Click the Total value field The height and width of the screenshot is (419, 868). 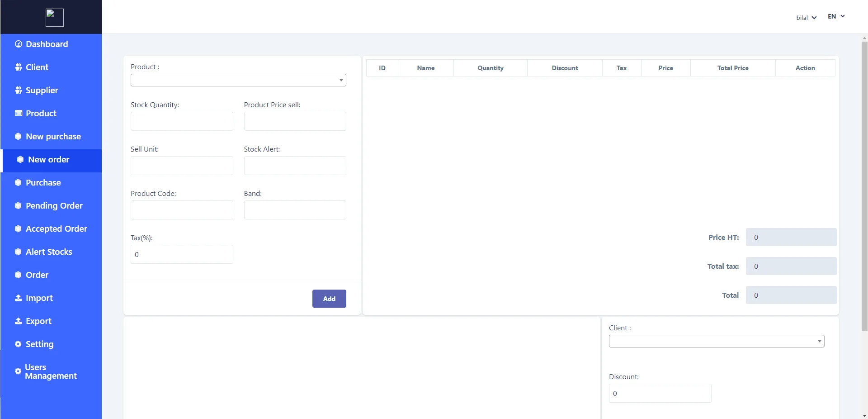[792, 295]
